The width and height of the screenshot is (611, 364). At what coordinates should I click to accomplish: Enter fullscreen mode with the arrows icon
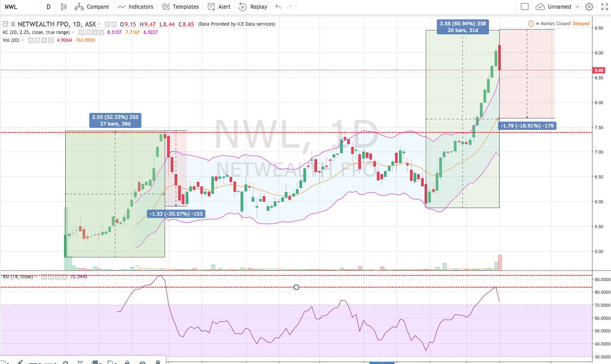pyautogui.click(x=604, y=7)
